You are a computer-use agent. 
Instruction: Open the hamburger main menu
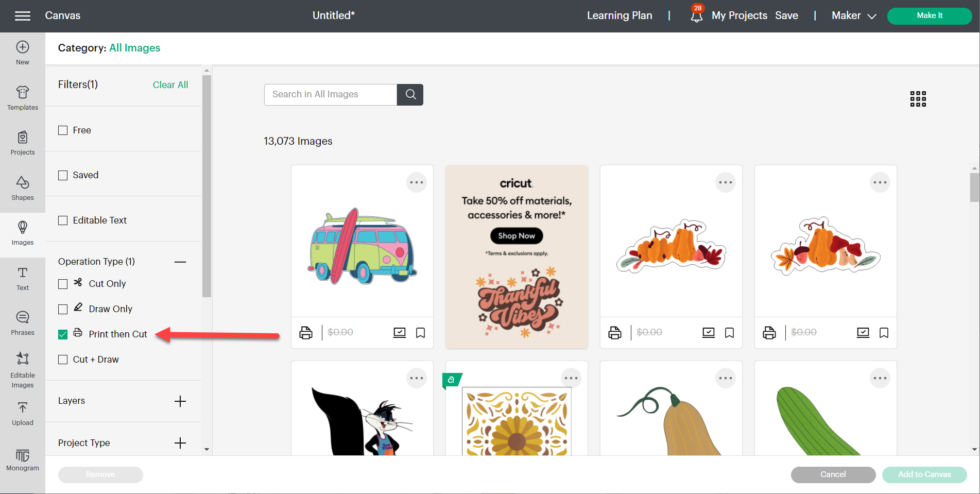(23, 16)
